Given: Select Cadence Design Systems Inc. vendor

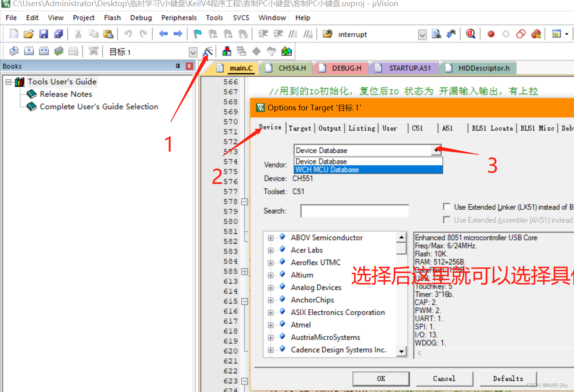Looking at the screenshot, I should (x=339, y=350).
